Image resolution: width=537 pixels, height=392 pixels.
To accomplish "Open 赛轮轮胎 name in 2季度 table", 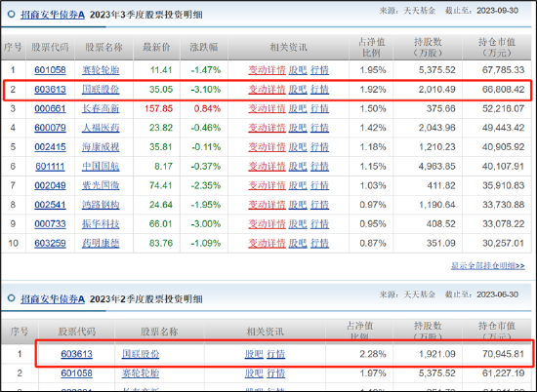I will click(x=141, y=373).
